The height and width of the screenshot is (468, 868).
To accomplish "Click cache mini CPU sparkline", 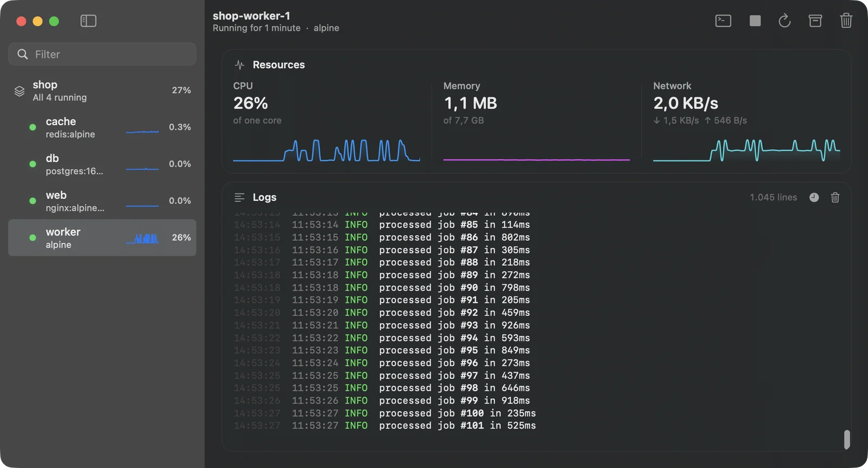I will (x=142, y=131).
